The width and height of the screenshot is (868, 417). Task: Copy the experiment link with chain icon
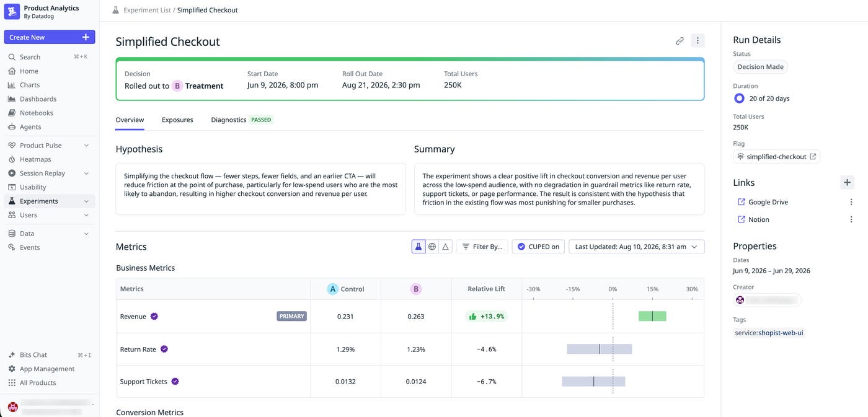[680, 41]
